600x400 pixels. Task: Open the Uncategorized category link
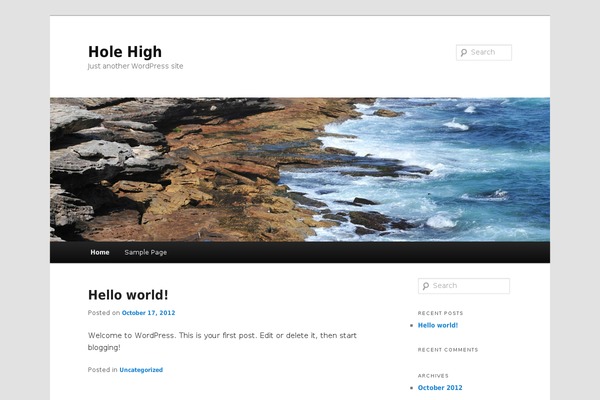(141, 370)
